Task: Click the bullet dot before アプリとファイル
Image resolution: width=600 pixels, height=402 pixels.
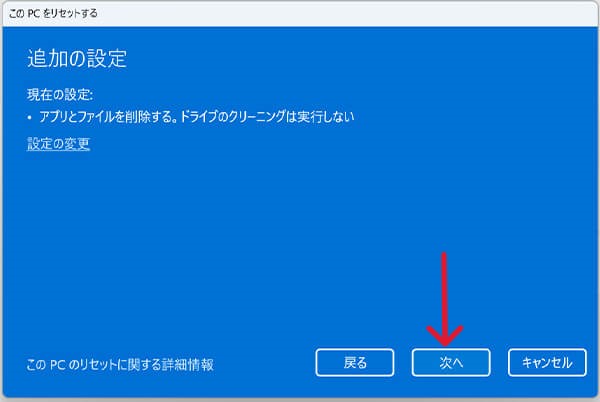Action: click(29, 117)
